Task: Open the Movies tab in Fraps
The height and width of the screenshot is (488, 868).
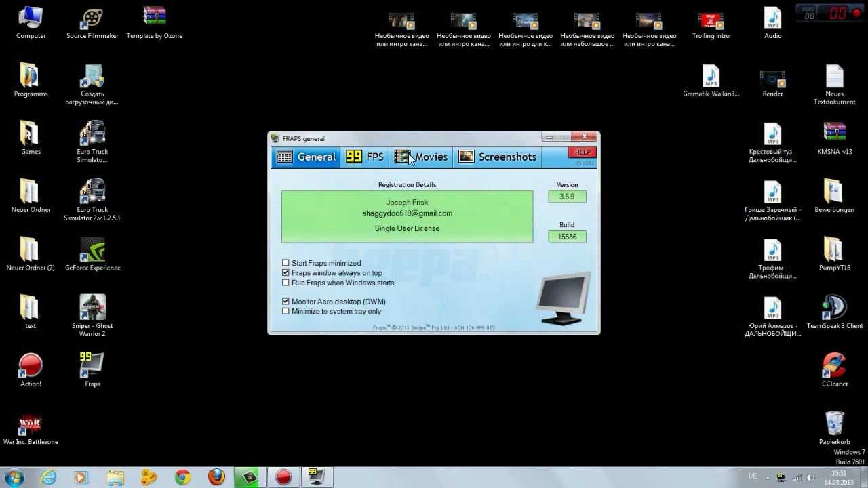Action: click(x=420, y=157)
